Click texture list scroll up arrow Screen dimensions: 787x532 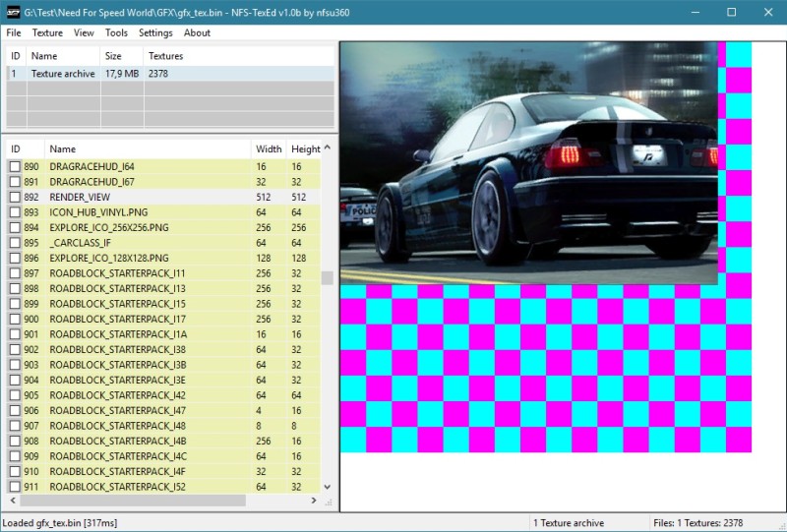tap(328, 148)
